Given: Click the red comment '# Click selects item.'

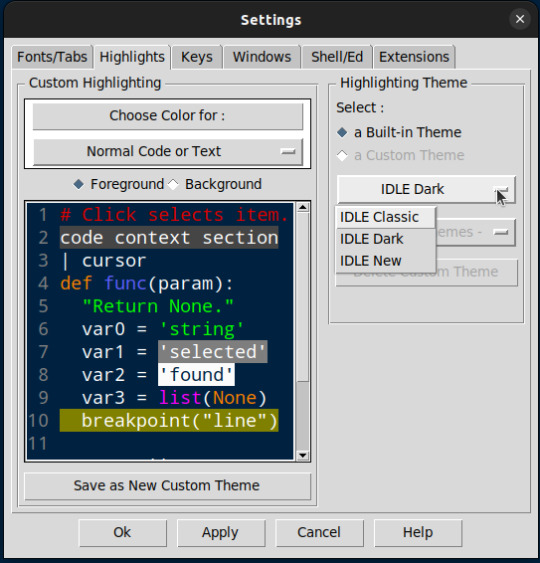Looking at the screenshot, I should click(174, 215).
